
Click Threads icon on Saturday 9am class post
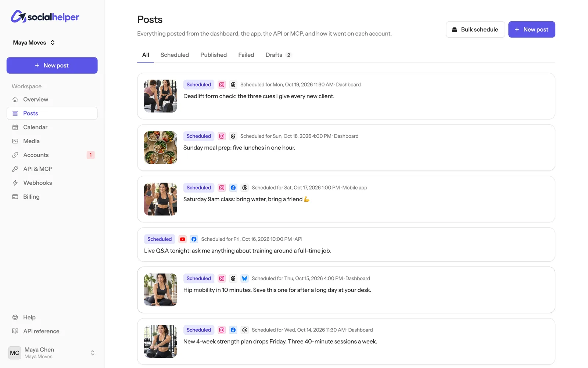pyautogui.click(x=244, y=188)
